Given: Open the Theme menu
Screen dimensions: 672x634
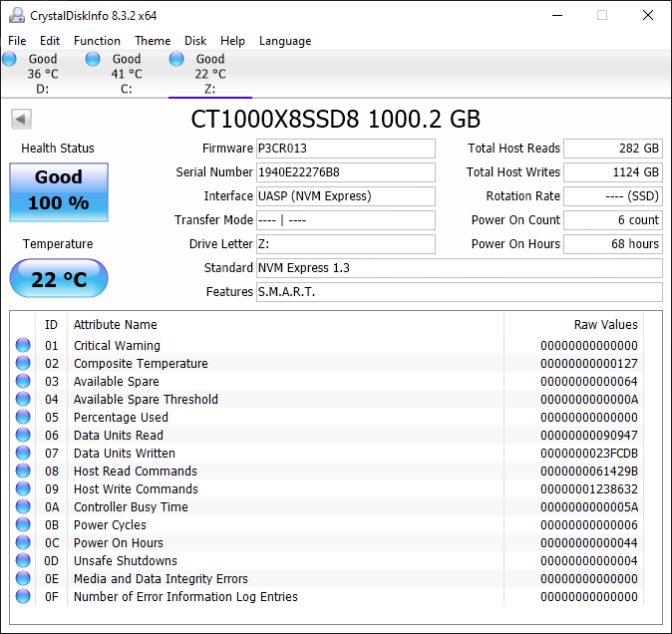Looking at the screenshot, I should [153, 41].
